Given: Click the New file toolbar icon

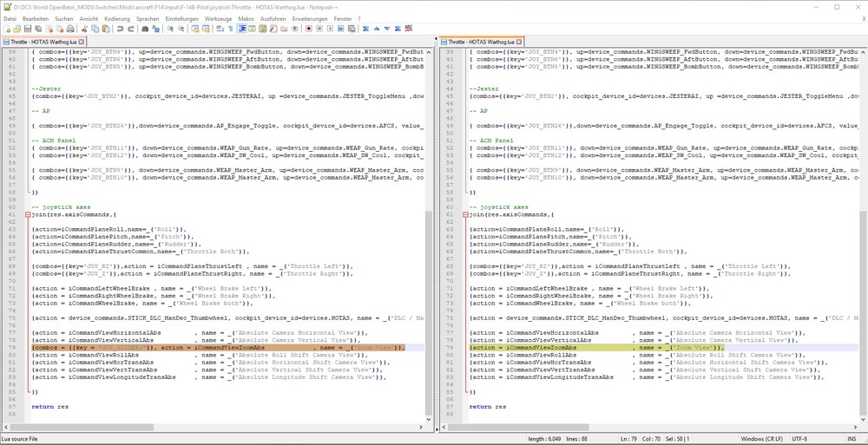Looking at the screenshot, I should coord(7,29).
